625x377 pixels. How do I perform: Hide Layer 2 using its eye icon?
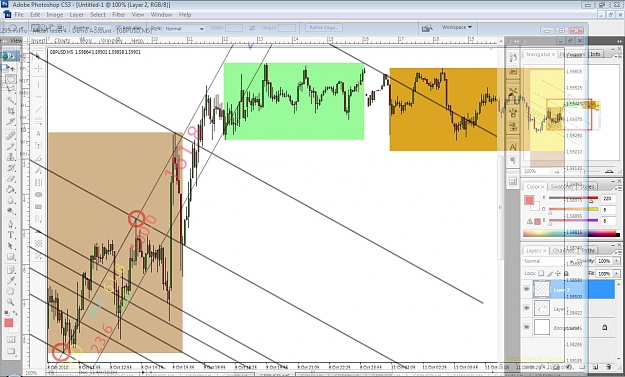[x=527, y=289]
